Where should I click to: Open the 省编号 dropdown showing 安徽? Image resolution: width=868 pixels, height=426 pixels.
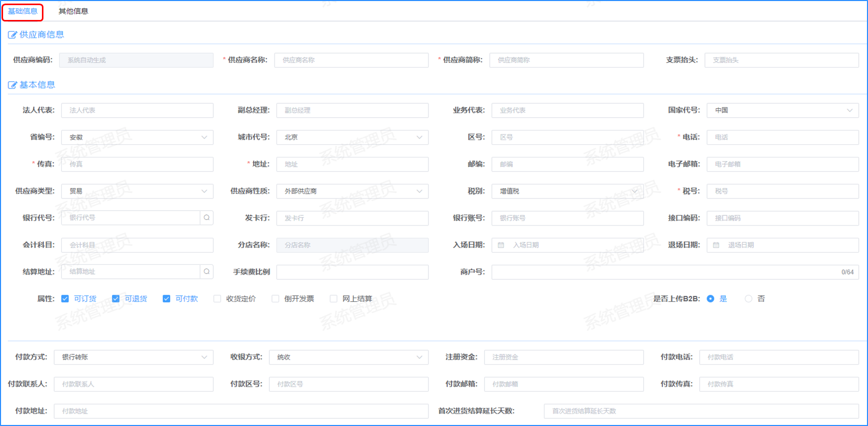coord(137,138)
